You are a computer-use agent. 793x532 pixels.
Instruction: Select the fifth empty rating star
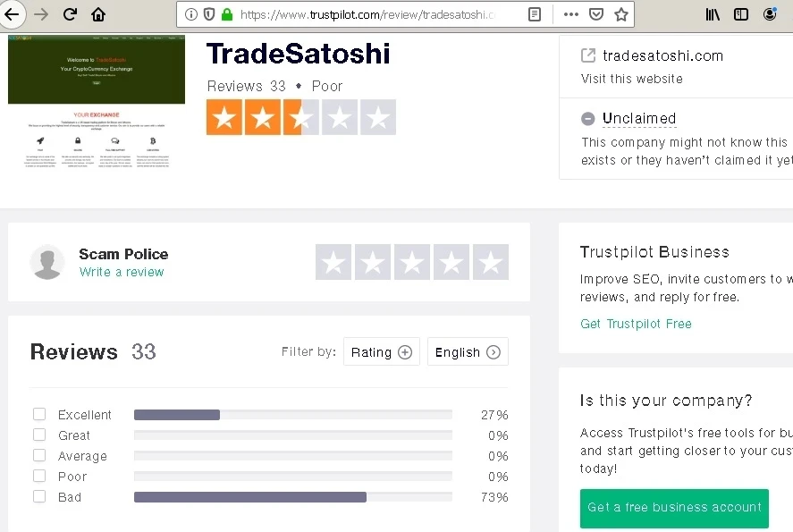[490, 262]
